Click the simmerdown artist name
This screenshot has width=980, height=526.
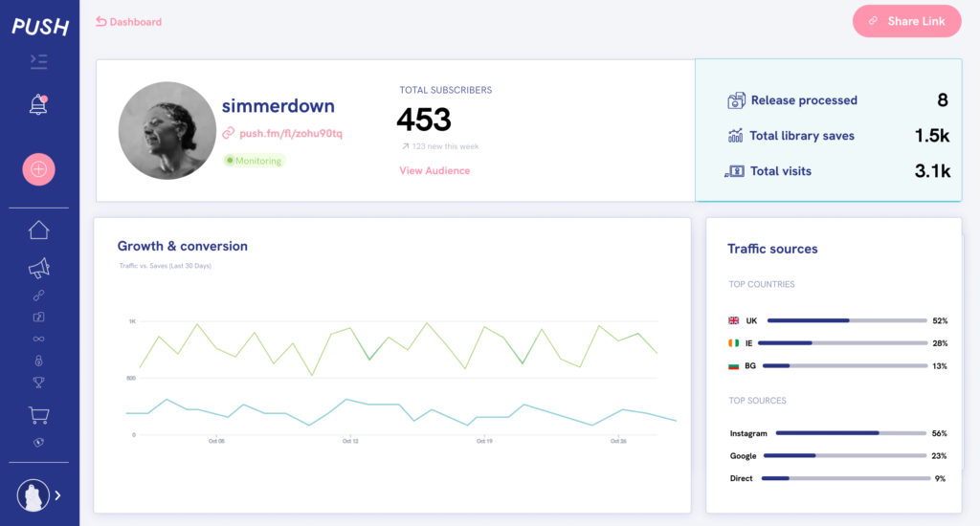pos(278,105)
